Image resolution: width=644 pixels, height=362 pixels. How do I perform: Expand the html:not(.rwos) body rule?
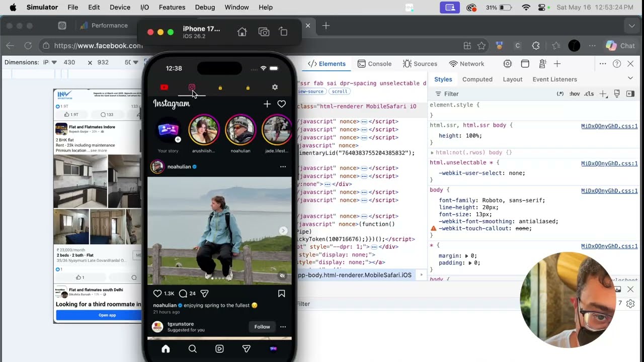[432, 152]
